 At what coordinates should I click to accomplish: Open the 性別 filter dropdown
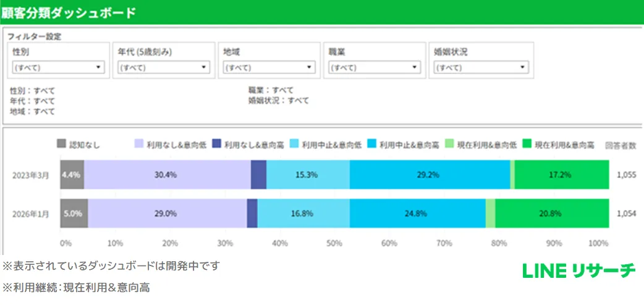(x=58, y=68)
